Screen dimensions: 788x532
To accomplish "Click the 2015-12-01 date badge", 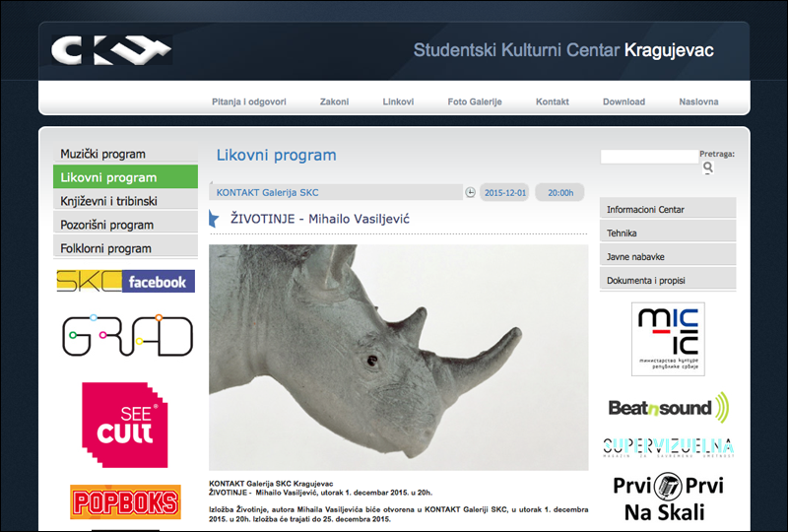I will pyautogui.click(x=504, y=192).
